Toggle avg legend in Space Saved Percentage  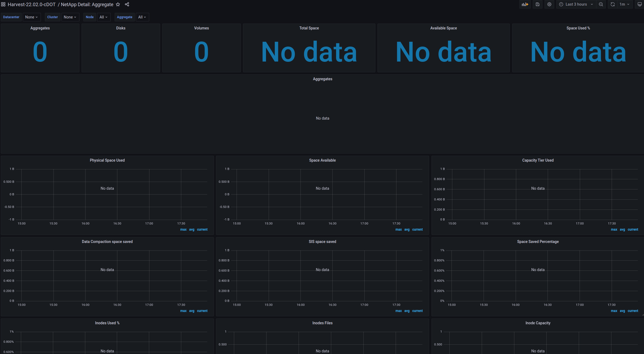coord(622,311)
